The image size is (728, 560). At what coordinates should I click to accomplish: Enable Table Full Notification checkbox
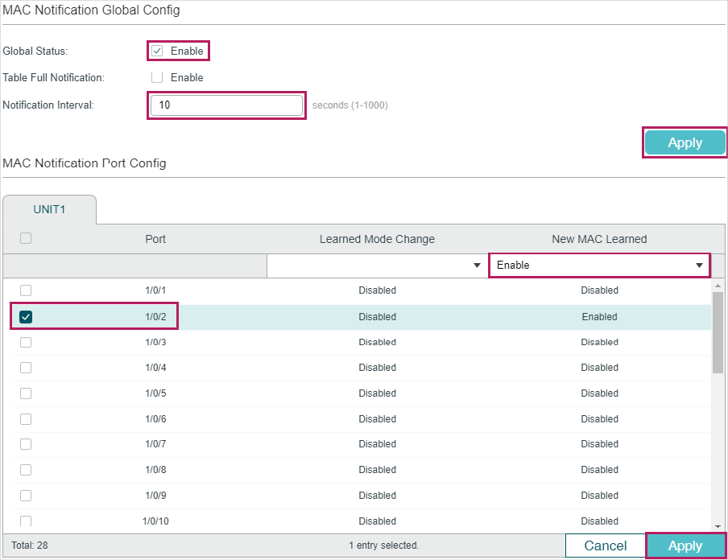coord(157,78)
